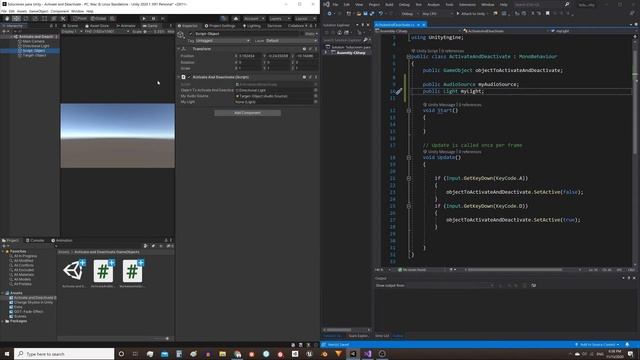Open the Display 1 dropdown in Game view
Screen dimensions: 640x360
click(71, 31)
